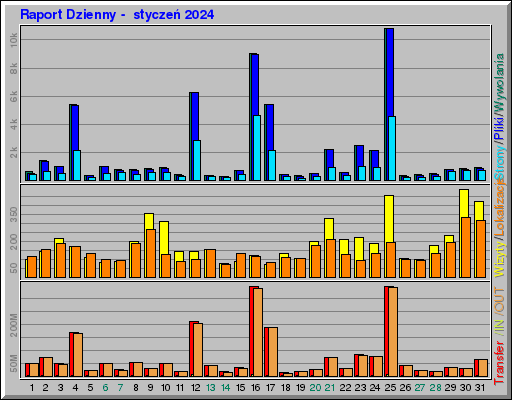Click day label 26 on the x-axis
The width and height of the screenshot is (512, 400).
click(406, 388)
